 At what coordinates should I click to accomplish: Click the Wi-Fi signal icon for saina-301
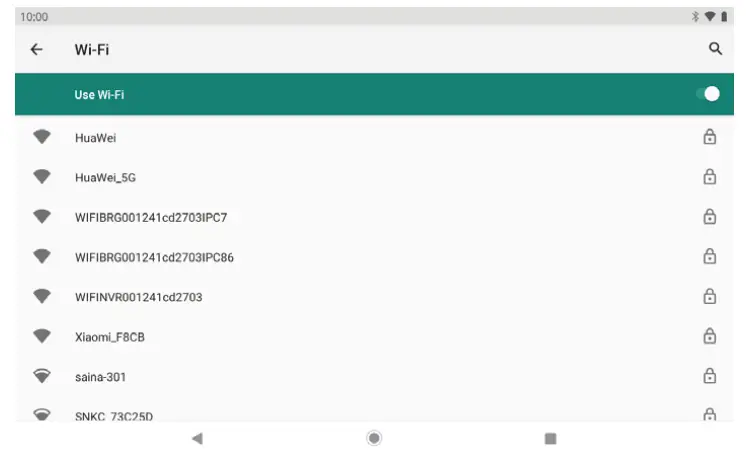(x=42, y=376)
